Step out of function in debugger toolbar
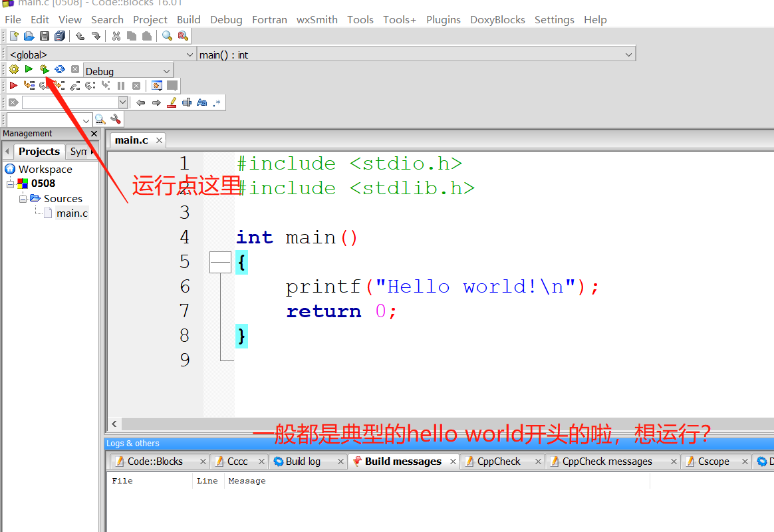Screen dimensions: 774x532 pos(74,85)
